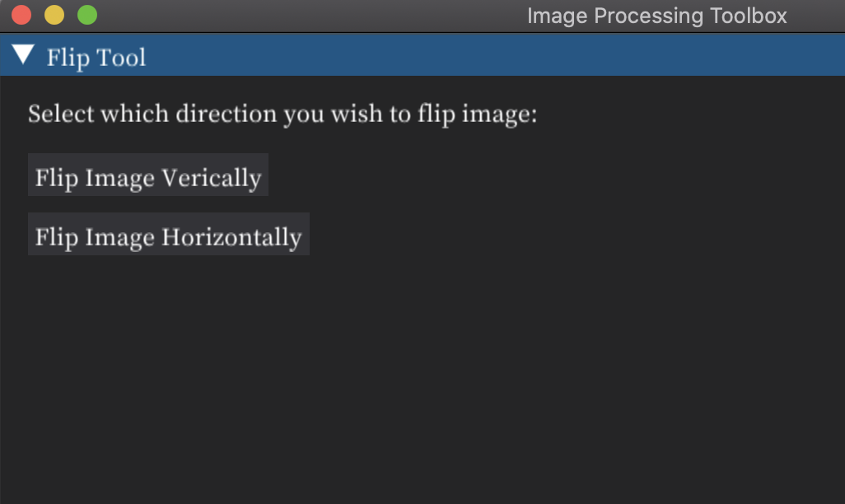The width and height of the screenshot is (845, 504).
Task: Click the Flip Image Verically button
Action: [148, 175]
